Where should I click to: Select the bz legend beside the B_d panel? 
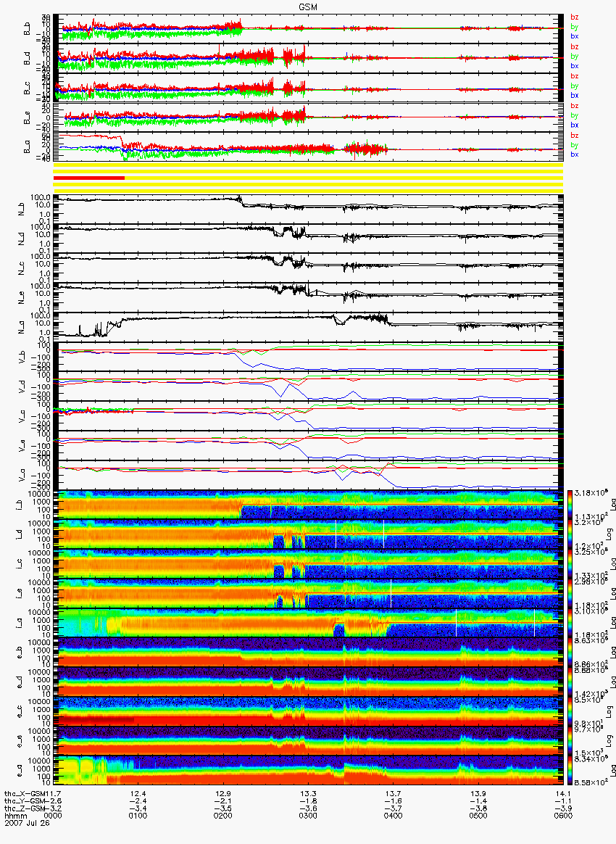[574, 47]
